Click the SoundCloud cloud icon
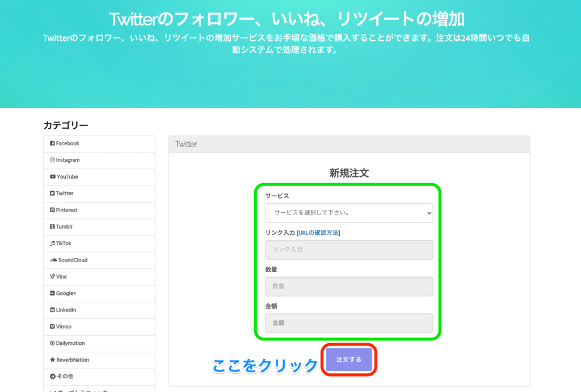581x392 pixels. (x=53, y=260)
